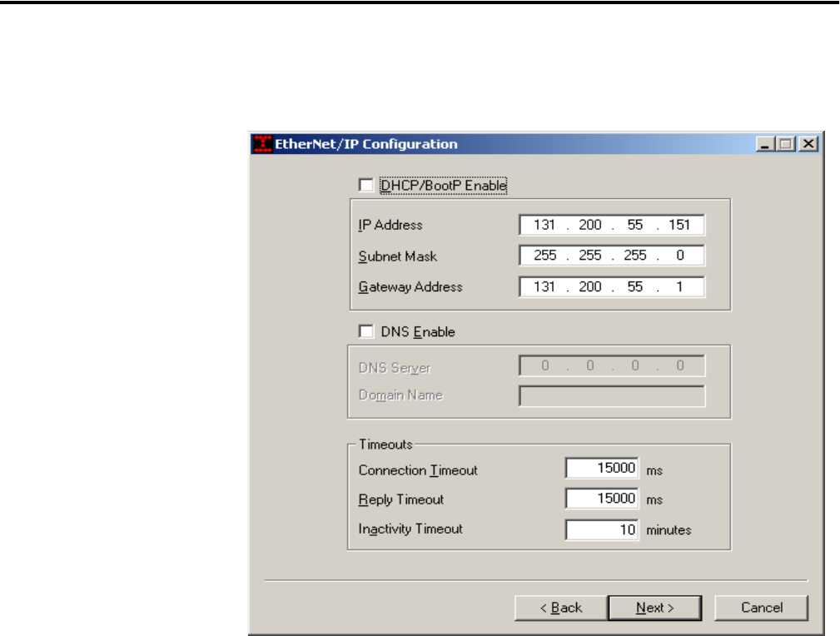Click the IP Address label
The height and width of the screenshot is (636, 840).
(x=390, y=225)
